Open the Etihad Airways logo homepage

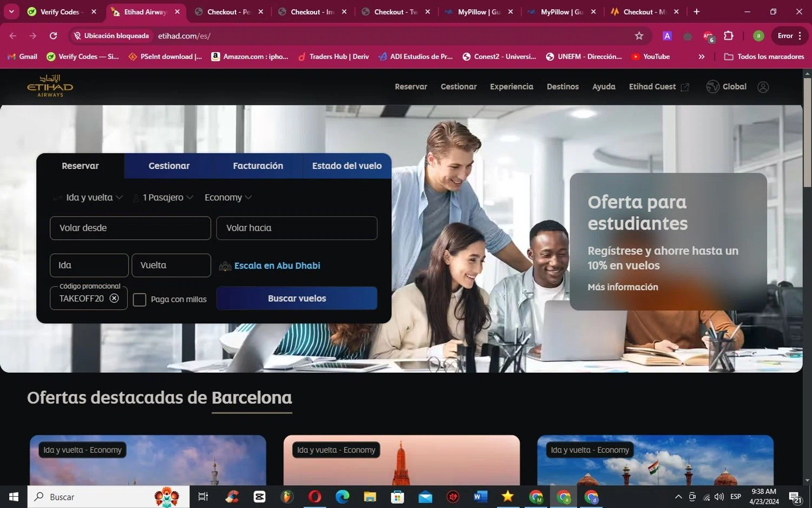(x=50, y=86)
